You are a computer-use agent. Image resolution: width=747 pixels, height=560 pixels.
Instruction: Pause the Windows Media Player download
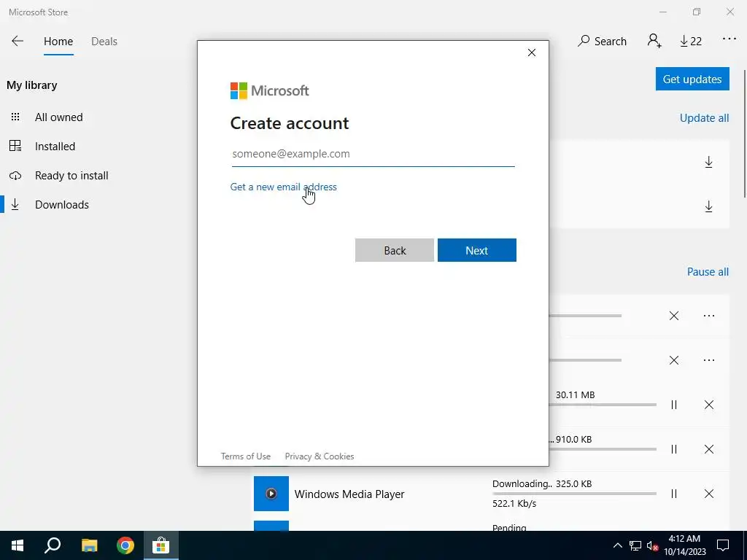(673, 494)
